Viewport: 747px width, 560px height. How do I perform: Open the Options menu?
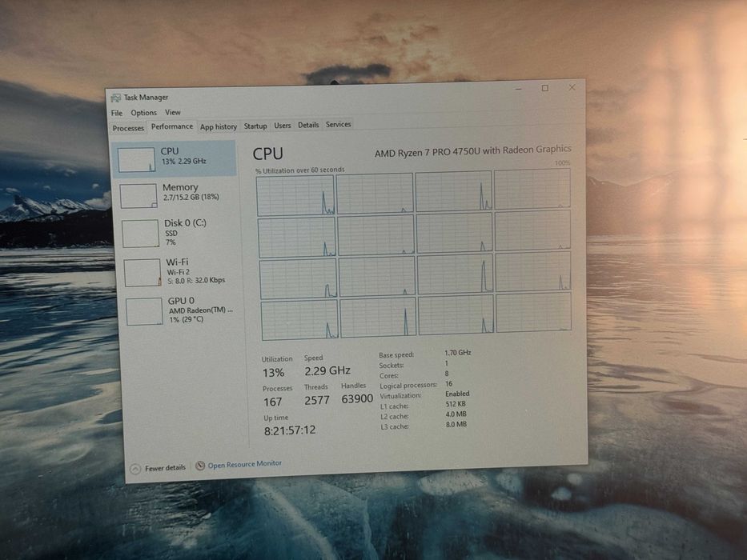click(x=143, y=113)
